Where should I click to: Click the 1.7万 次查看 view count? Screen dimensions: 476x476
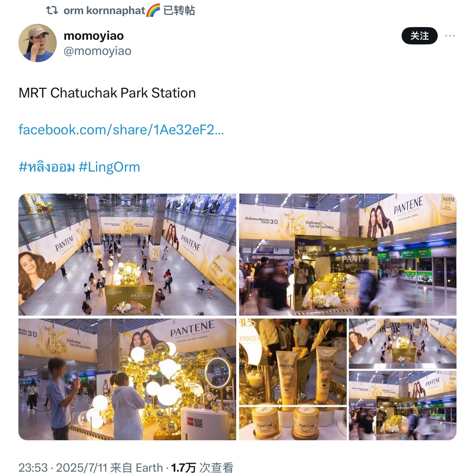[202, 468]
